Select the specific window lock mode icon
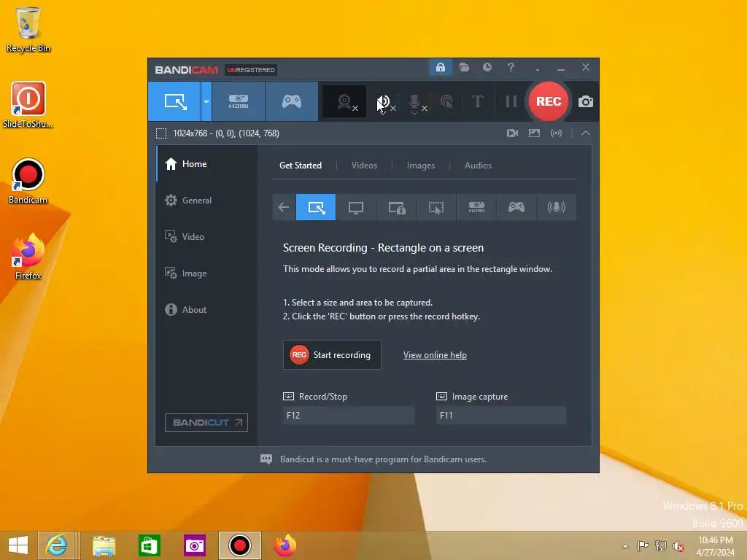The height and width of the screenshot is (560, 747). (x=396, y=207)
